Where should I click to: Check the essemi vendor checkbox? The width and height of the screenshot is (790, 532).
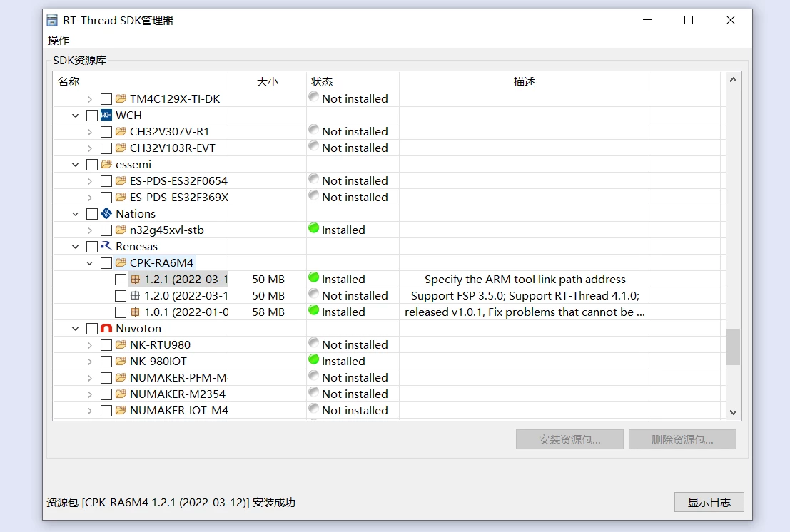[91, 165]
